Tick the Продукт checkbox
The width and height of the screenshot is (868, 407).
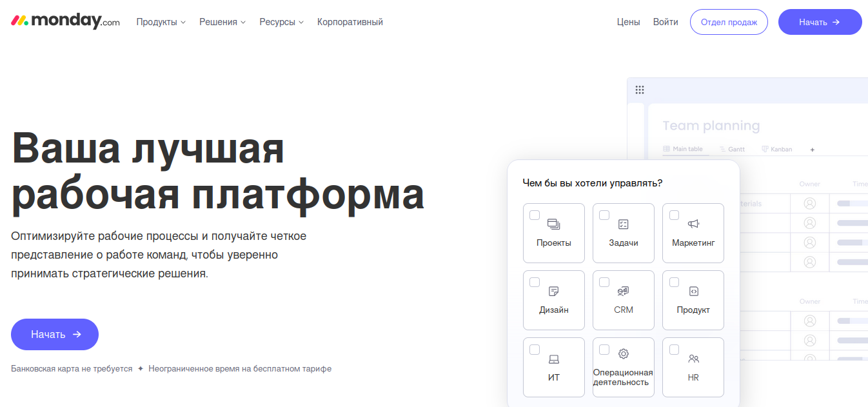674,282
